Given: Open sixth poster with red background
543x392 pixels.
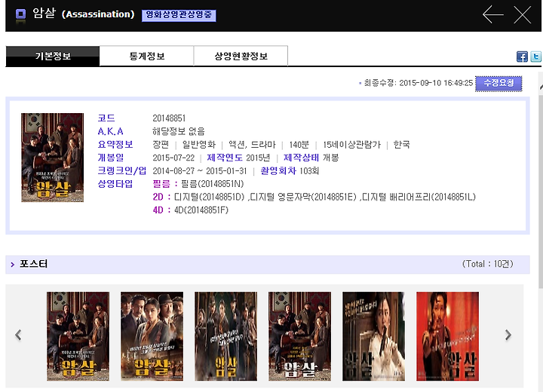Looking at the screenshot, I should (x=448, y=336).
